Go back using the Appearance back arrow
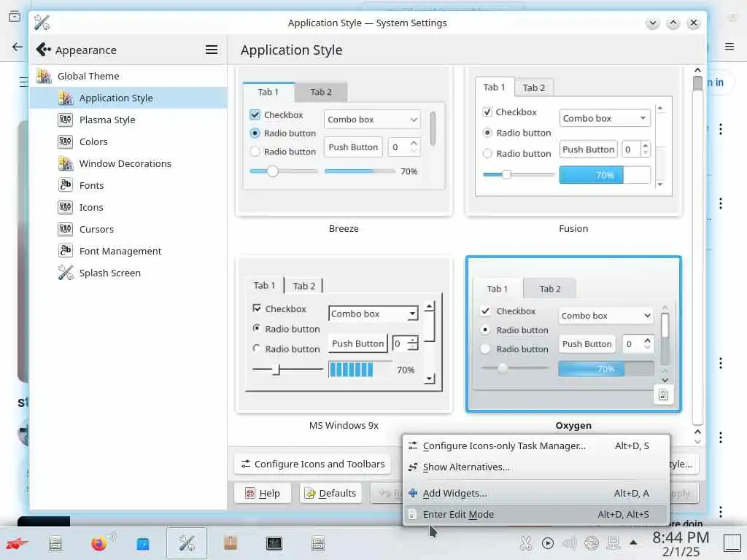The width and height of the screenshot is (747, 560). [43, 50]
